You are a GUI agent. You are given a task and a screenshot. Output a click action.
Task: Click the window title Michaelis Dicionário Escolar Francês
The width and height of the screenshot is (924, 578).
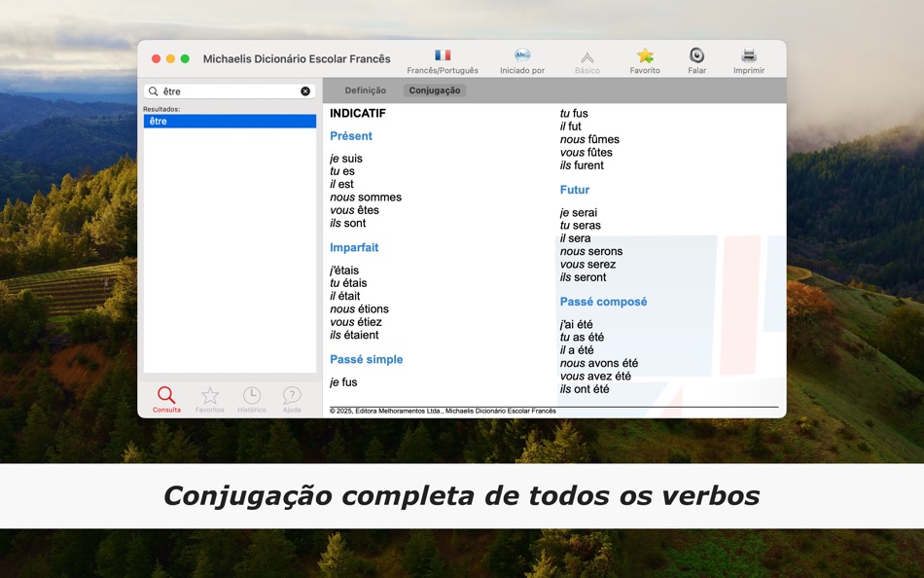(x=297, y=59)
